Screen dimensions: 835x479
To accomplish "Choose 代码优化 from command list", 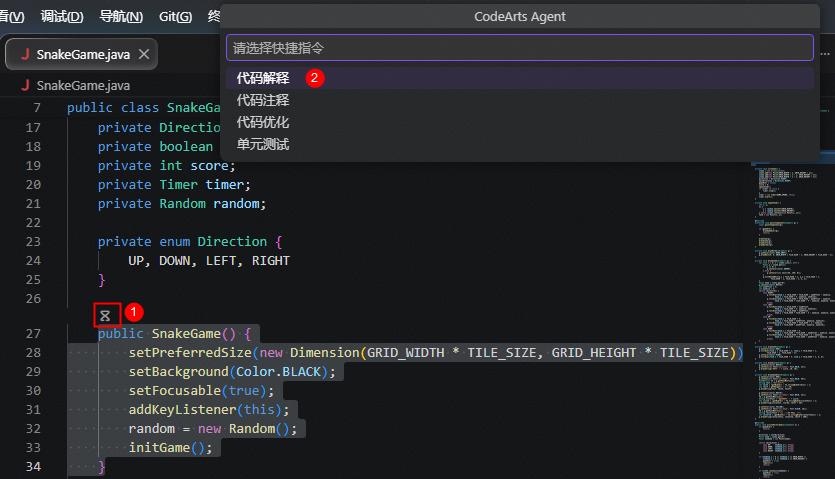I will point(520,122).
